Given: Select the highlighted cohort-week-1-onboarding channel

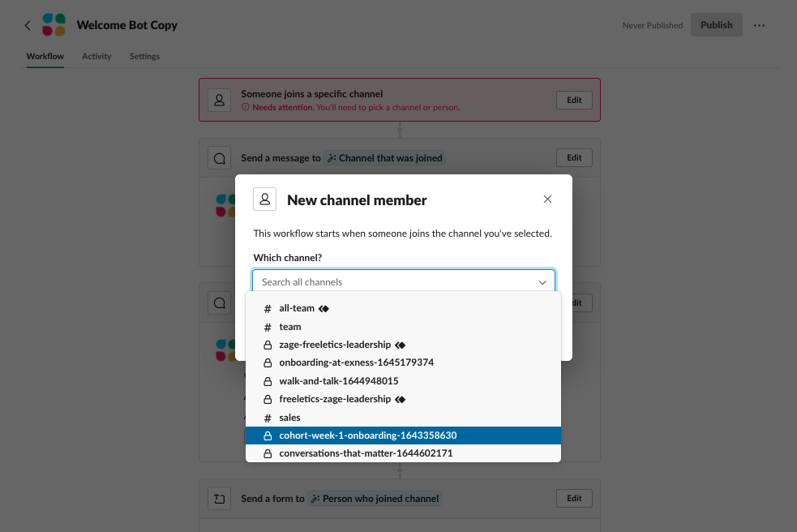Looking at the screenshot, I should [x=369, y=435].
